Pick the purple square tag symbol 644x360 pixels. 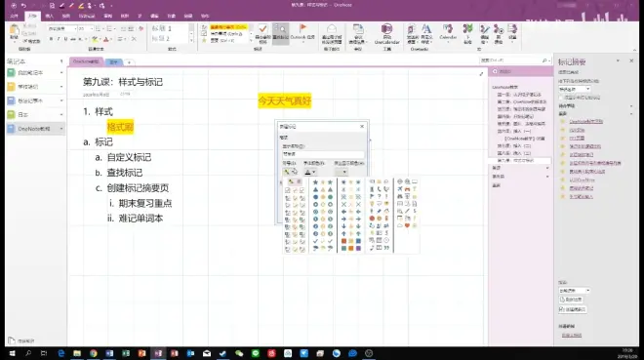point(358,249)
